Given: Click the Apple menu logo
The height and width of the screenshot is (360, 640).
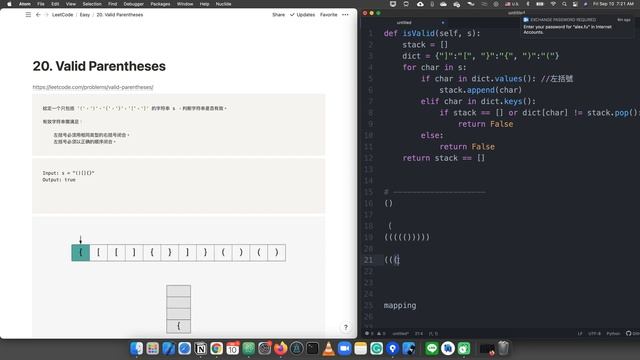Looking at the screenshot, I should point(9,4).
